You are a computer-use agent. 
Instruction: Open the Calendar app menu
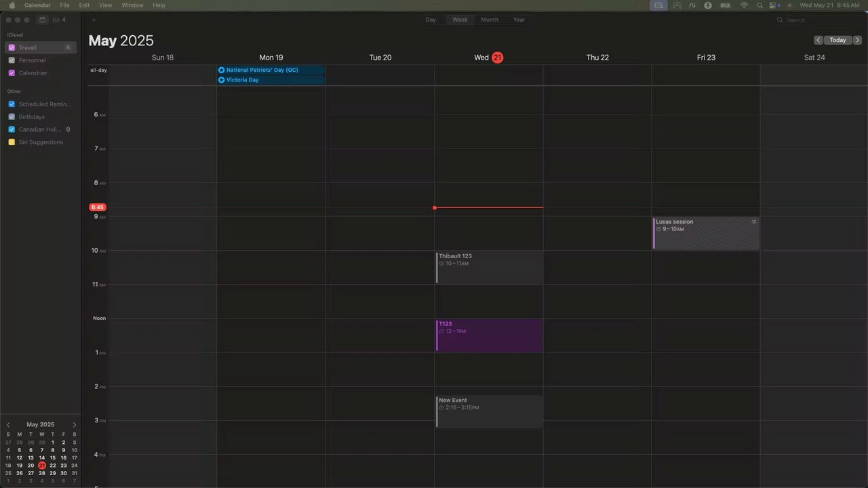[x=37, y=5]
